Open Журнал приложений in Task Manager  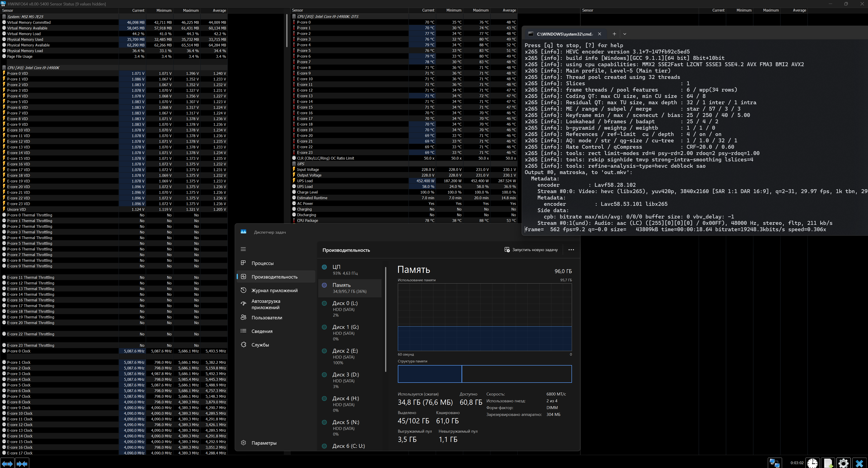click(x=274, y=291)
